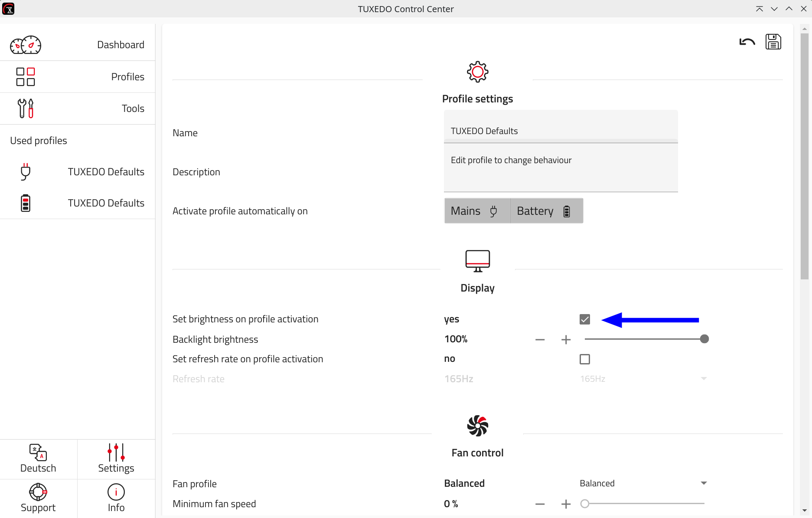The width and height of the screenshot is (812, 518).
Task: Click the Fan control fan icon
Action: (x=478, y=426)
